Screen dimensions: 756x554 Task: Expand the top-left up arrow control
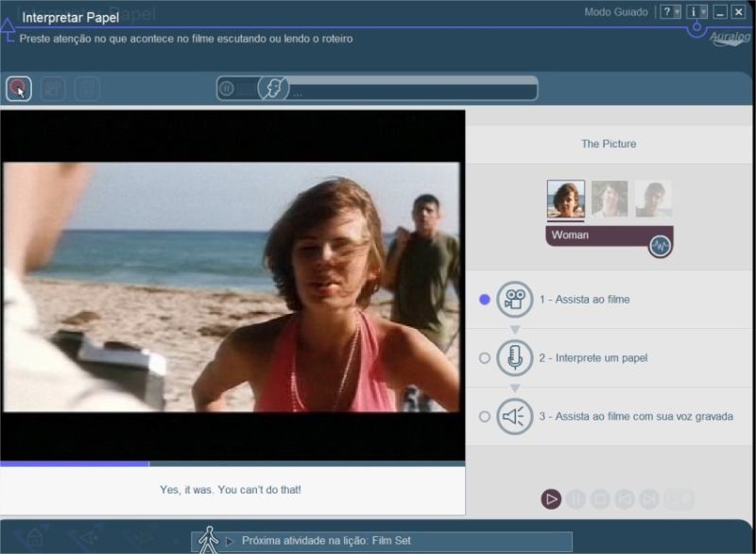pyautogui.click(x=8, y=31)
